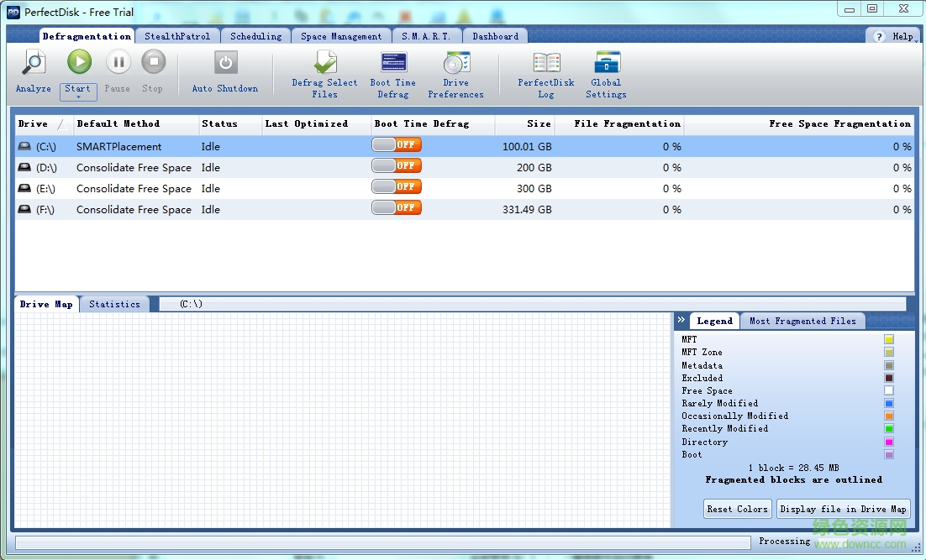Sort drives by the Drive column header
The width and height of the screenshot is (926, 560).
(32, 123)
